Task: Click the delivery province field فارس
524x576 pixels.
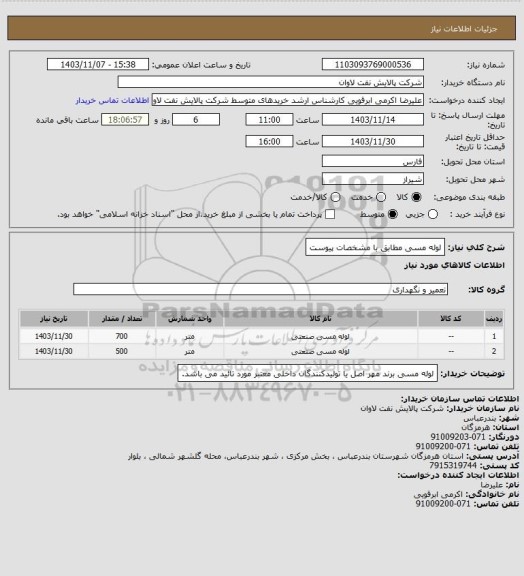Action: click(x=373, y=162)
